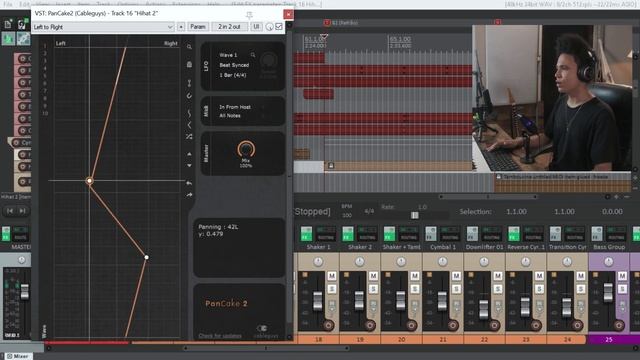
Task: Follow the Check for updates link
Action: pyautogui.click(x=220, y=336)
